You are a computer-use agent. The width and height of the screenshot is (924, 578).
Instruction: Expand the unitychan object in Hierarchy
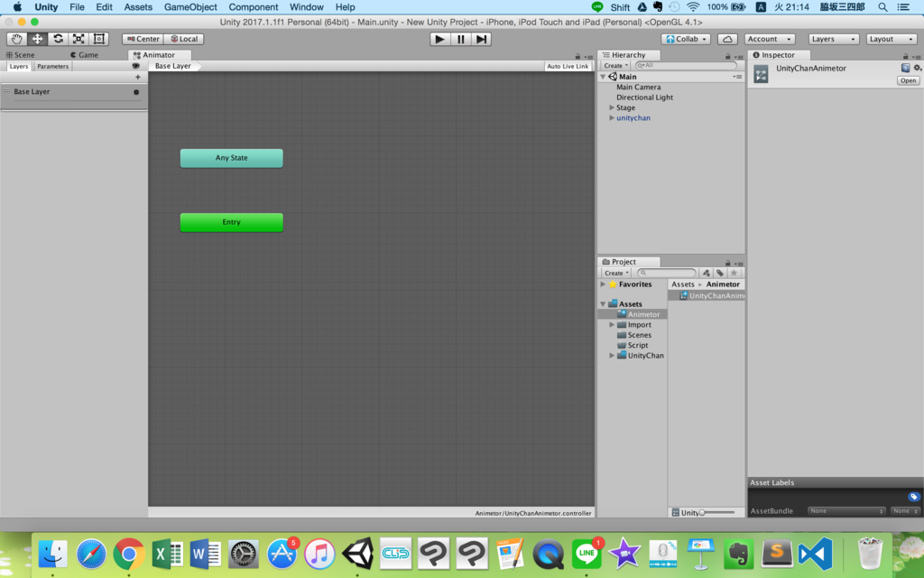(612, 118)
